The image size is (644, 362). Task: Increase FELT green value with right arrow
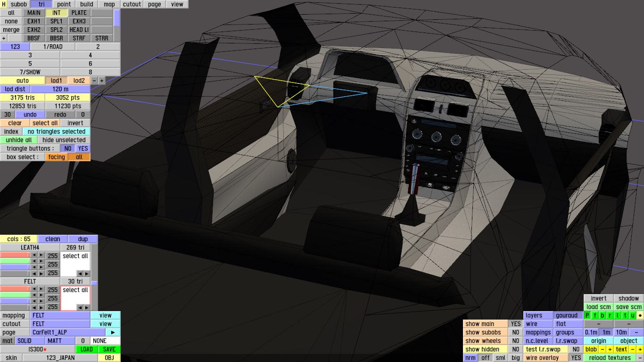41,295
